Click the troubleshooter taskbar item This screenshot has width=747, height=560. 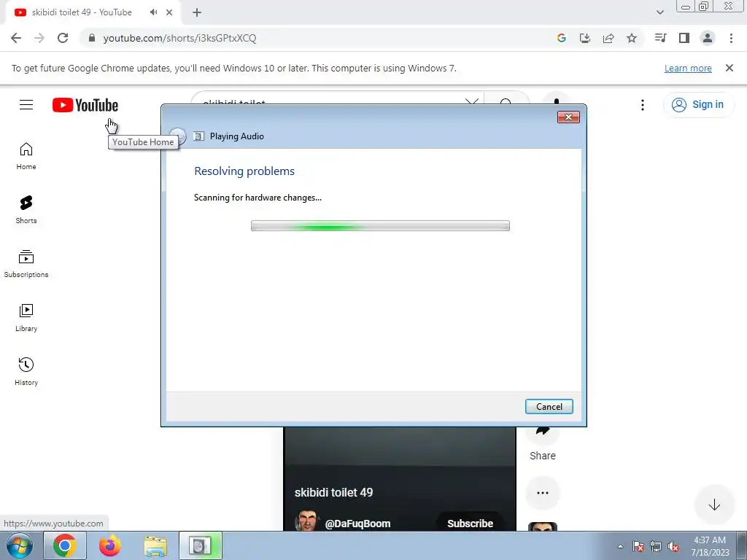point(200,546)
